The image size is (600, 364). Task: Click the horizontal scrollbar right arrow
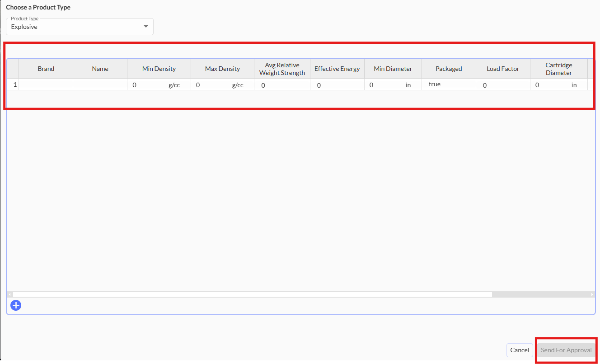(592, 294)
